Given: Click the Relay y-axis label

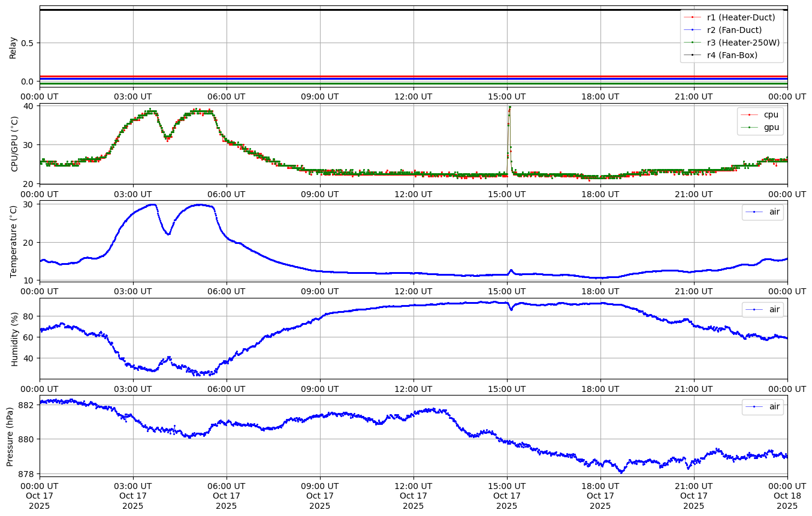Looking at the screenshot, I should (13, 47).
